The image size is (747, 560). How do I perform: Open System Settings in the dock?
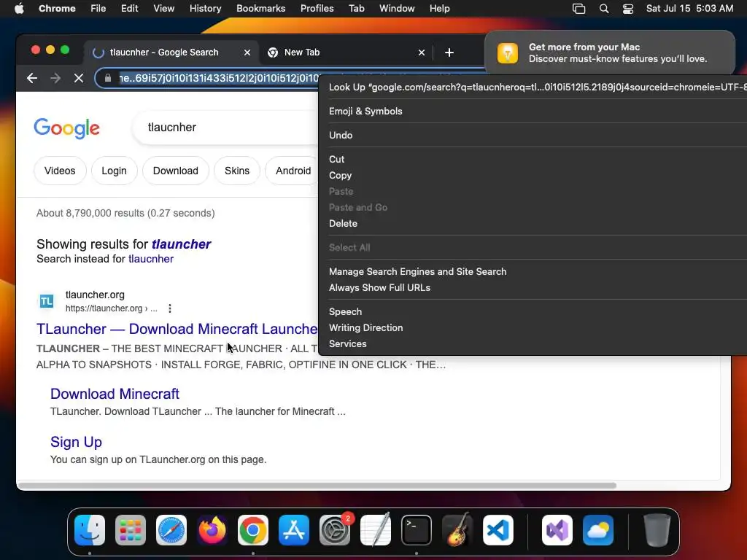click(335, 530)
